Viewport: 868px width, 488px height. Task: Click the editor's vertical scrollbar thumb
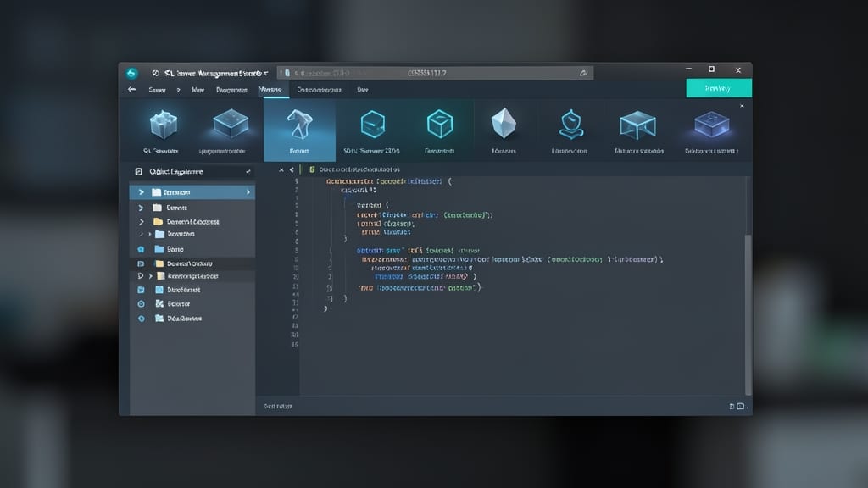pyautogui.click(x=748, y=315)
